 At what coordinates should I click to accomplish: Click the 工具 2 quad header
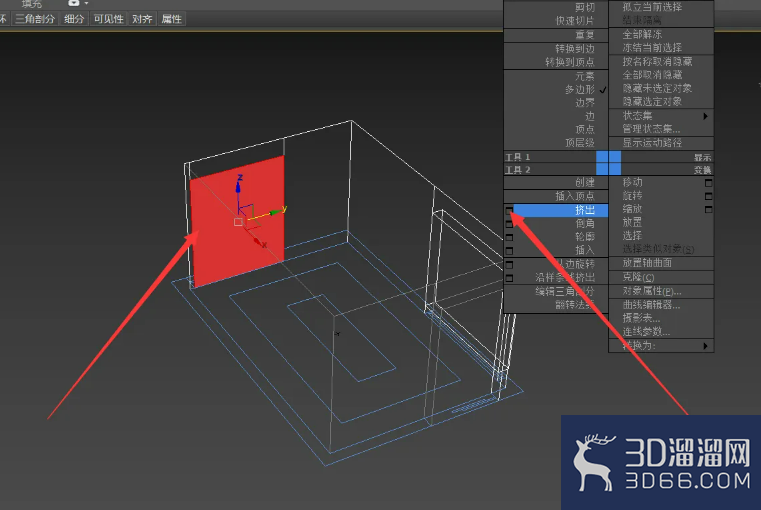tap(518, 170)
